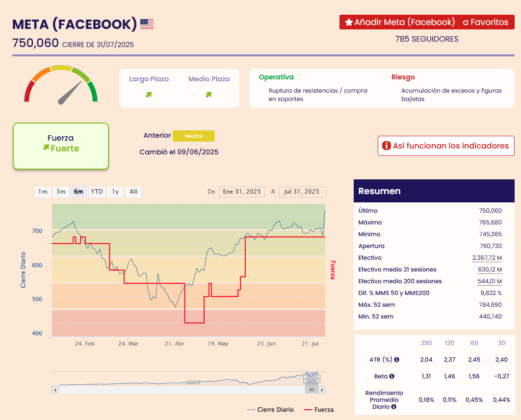Add Meta (Facebook) to Favoritos
The height and width of the screenshot is (420, 521).
(427, 22)
